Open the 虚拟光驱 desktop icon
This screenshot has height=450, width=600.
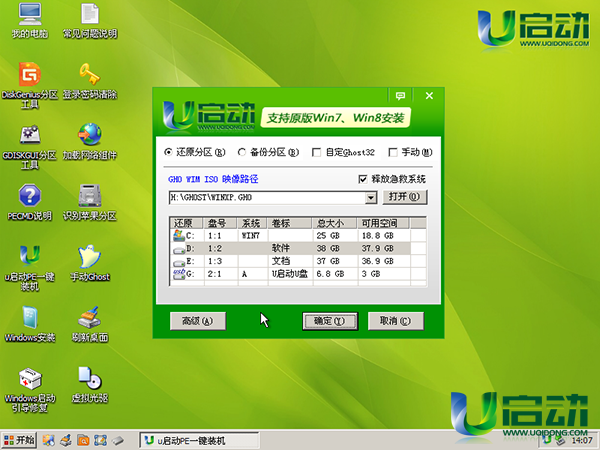tap(90, 378)
